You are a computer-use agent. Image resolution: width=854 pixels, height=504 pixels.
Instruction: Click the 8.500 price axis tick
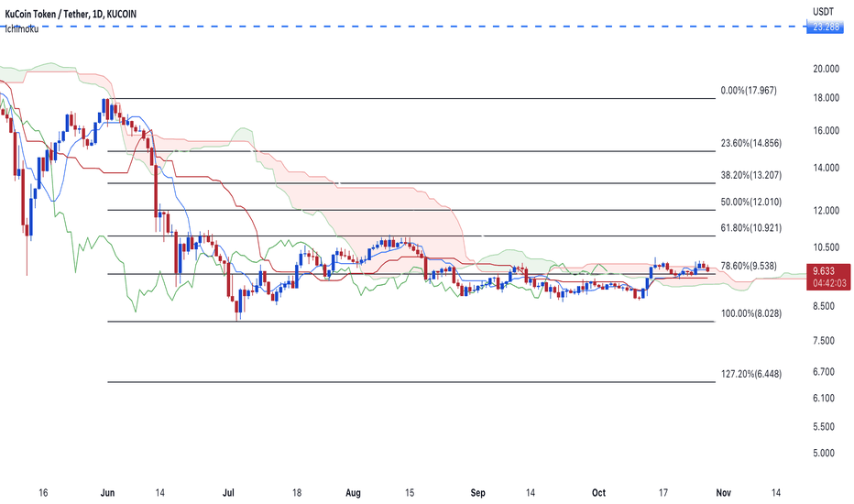824,307
